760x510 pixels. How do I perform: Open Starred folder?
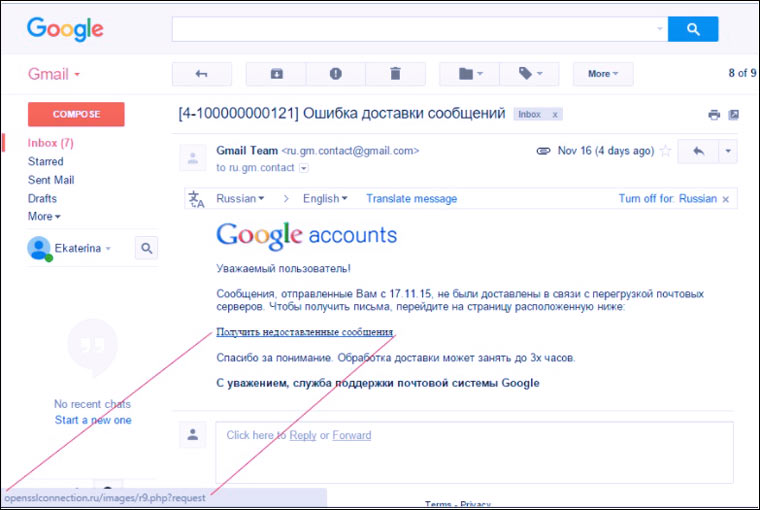(46, 161)
